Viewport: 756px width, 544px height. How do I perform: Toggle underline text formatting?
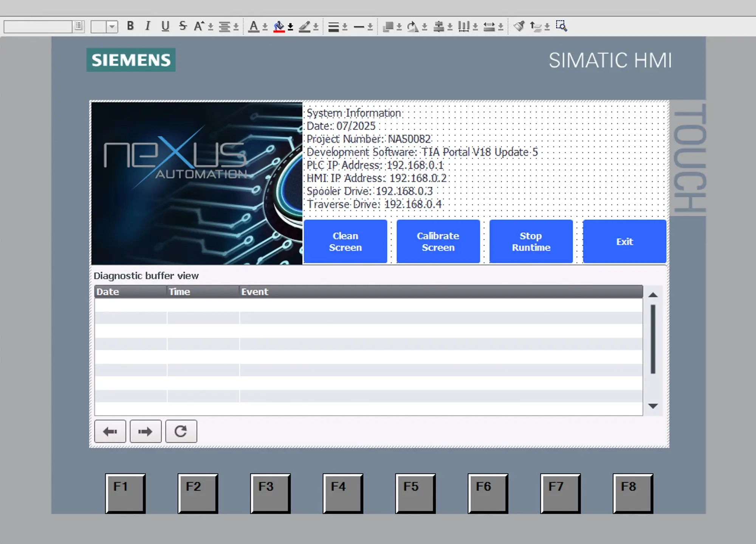(x=164, y=26)
